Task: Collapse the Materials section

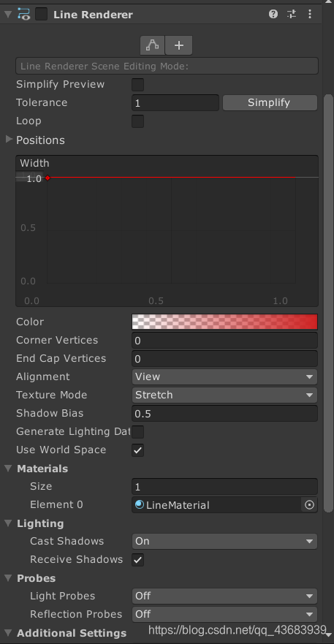Action: 8,469
